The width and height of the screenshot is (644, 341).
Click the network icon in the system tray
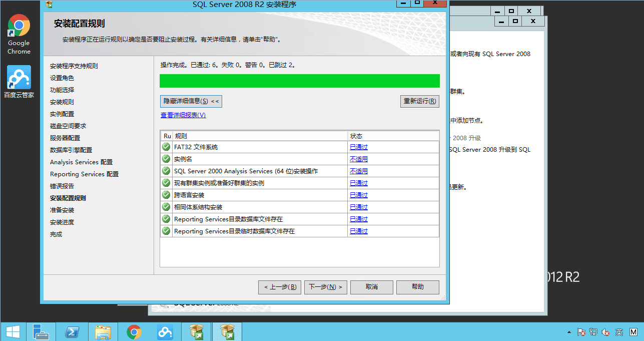(593, 331)
